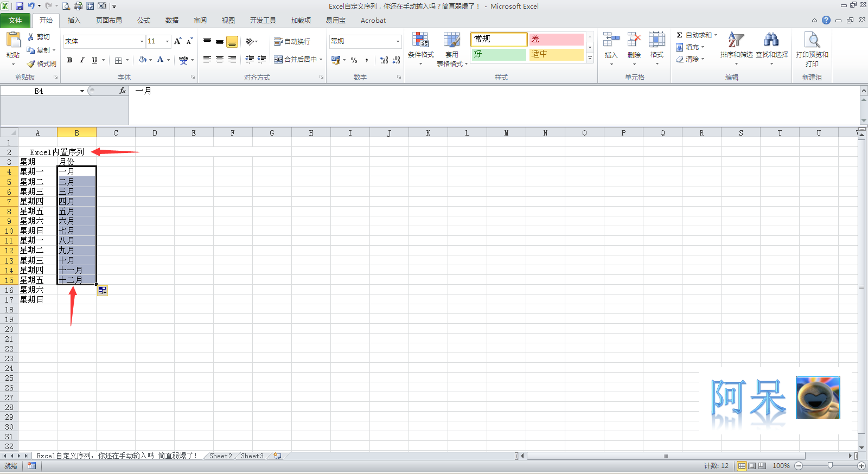This screenshot has height=474, width=868.
Task: Decrease the cell indent
Action: click(x=250, y=60)
